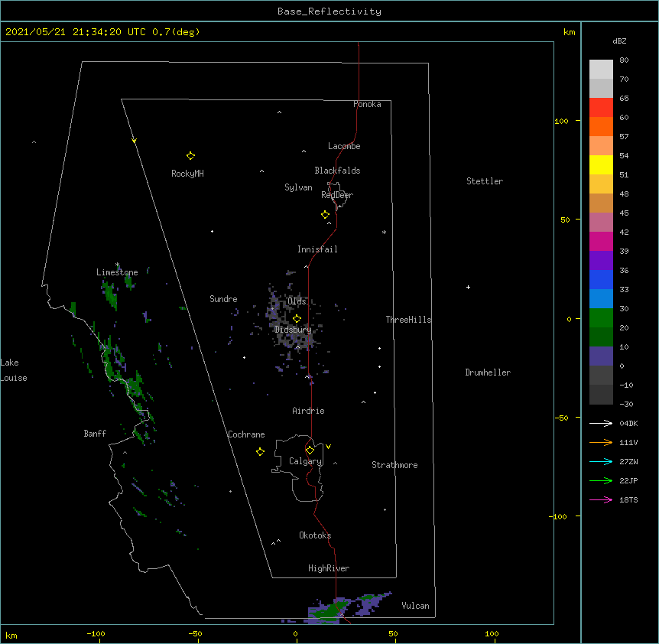Click the 2021/05/21 21:34:20 UTC timestamp

[76, 32]
